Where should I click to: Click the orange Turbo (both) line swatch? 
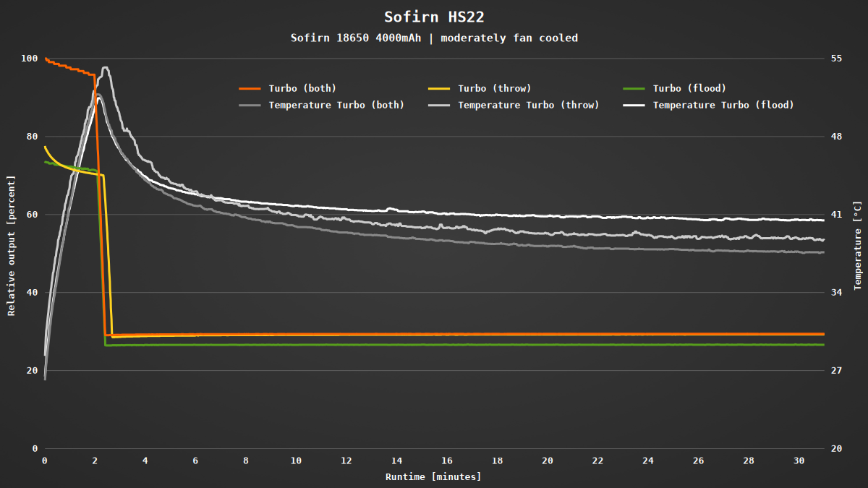tap(250, 89)
